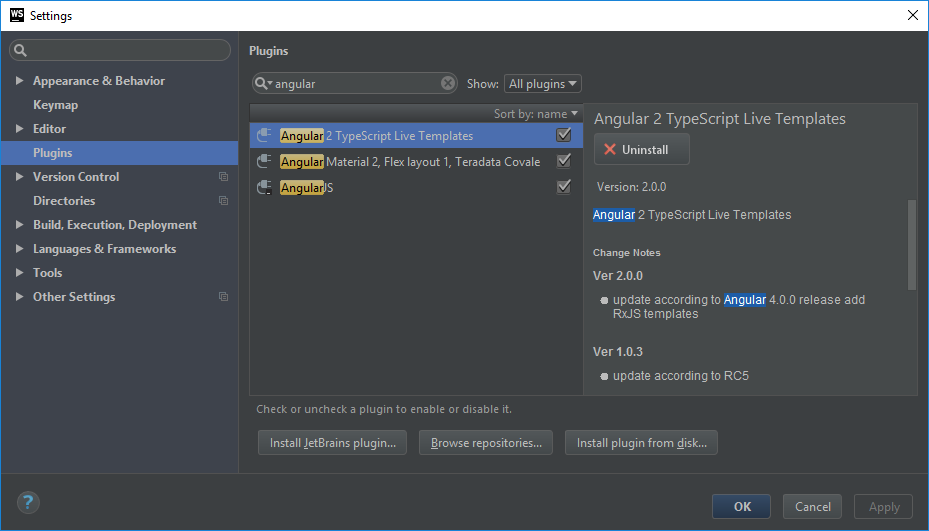
Task: Open the Directories settings page
Action: point(64,201)
